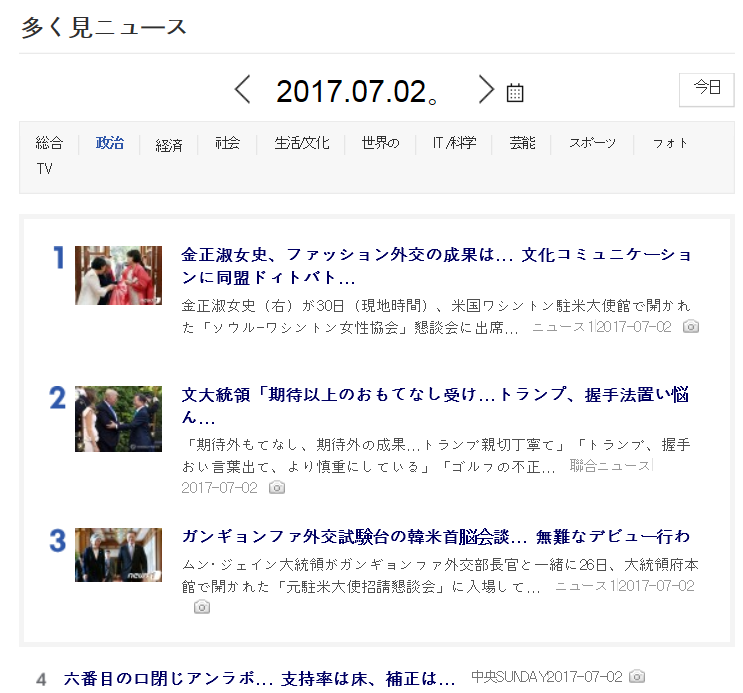
Task: Go to next date with right arrow
Action: point(486,90)
